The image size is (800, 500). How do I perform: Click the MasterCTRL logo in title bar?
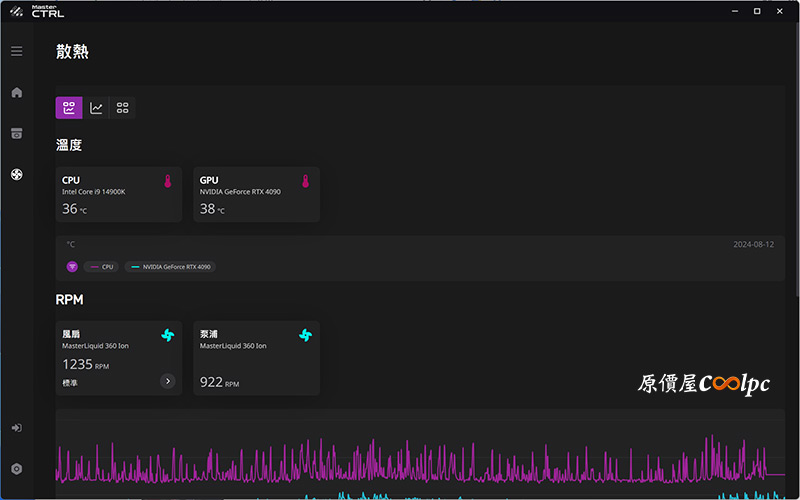[37, 11]
